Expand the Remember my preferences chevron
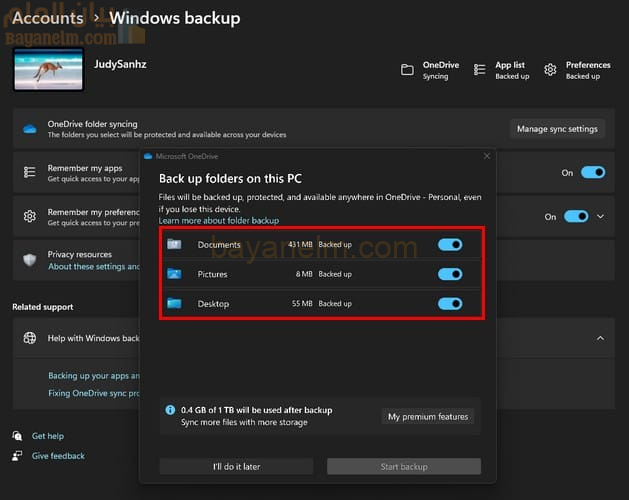Image resolution: width=629 pixels, height=500 pixels. [601, 216]
